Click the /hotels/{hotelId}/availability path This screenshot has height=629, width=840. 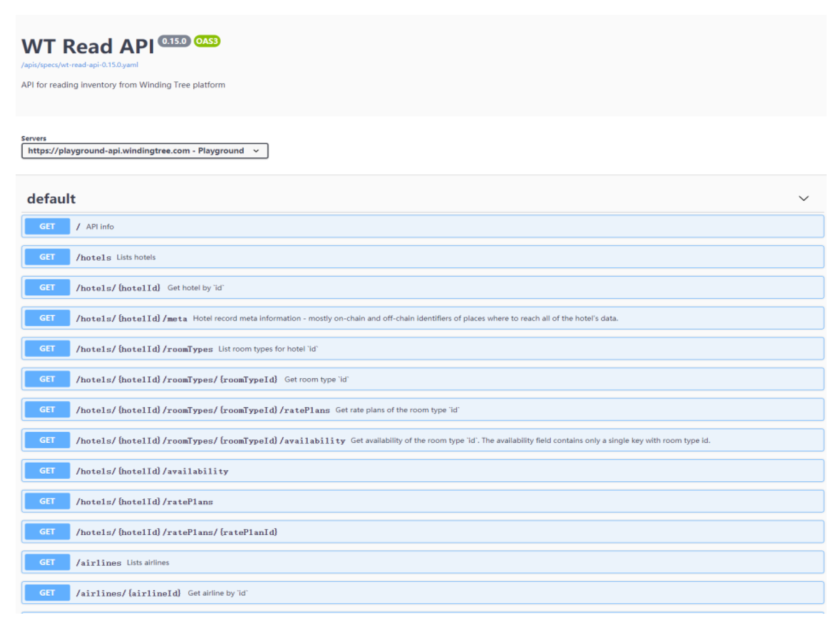[152, 471]
